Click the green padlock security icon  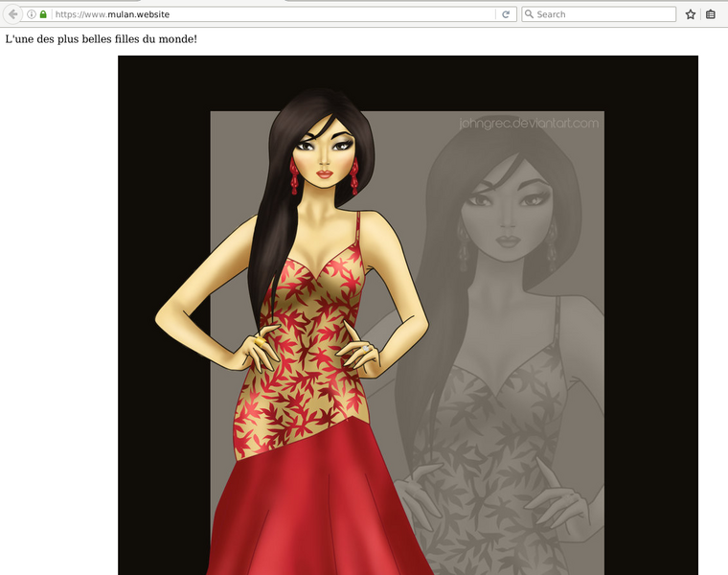click(43, 14)
